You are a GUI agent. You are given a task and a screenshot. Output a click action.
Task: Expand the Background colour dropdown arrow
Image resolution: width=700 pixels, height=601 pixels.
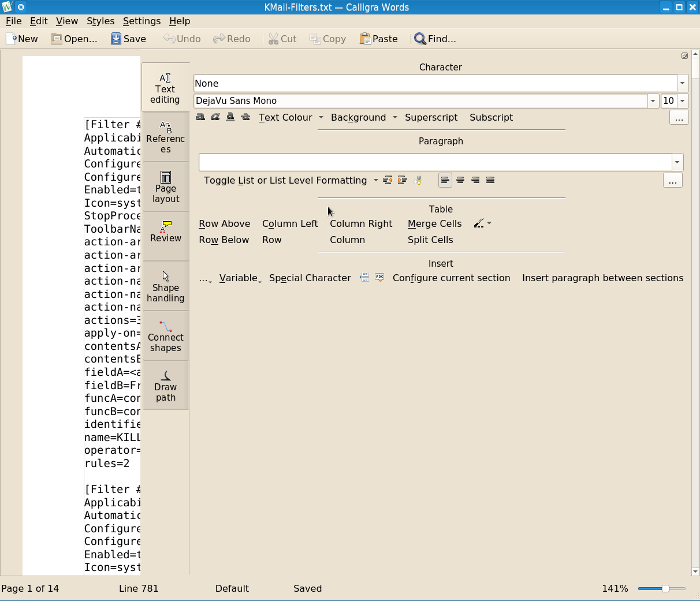coord(395,117)
